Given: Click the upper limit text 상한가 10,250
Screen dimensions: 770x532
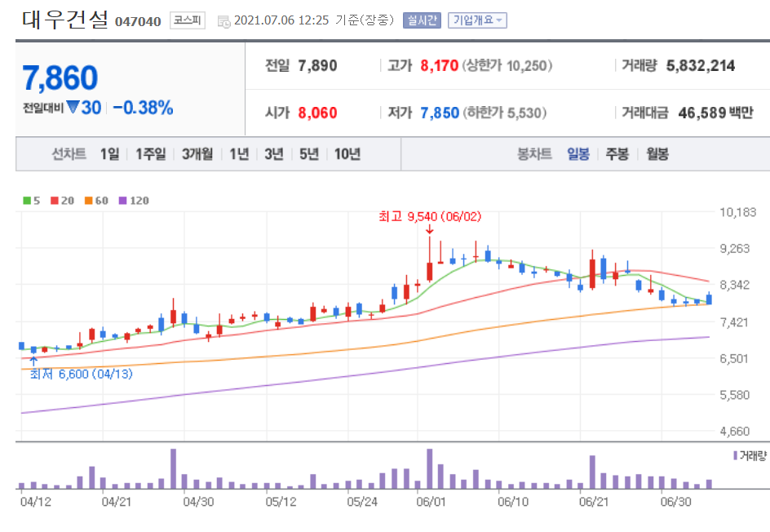Looking at the screenshot, I should (507, 65).
